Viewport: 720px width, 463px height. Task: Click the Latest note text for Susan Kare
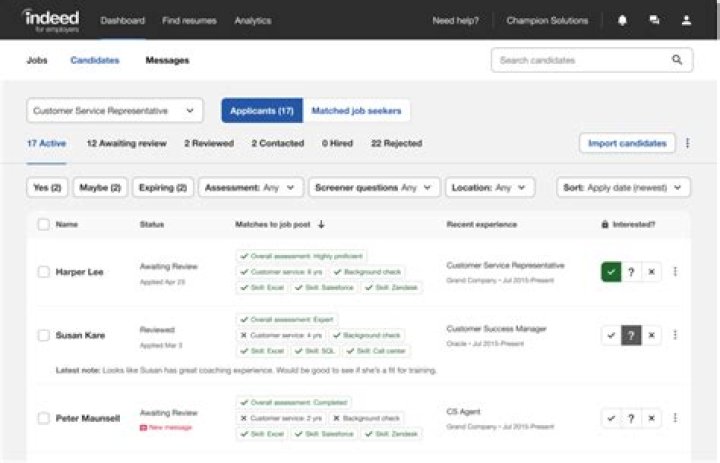(x=246, y=370)
